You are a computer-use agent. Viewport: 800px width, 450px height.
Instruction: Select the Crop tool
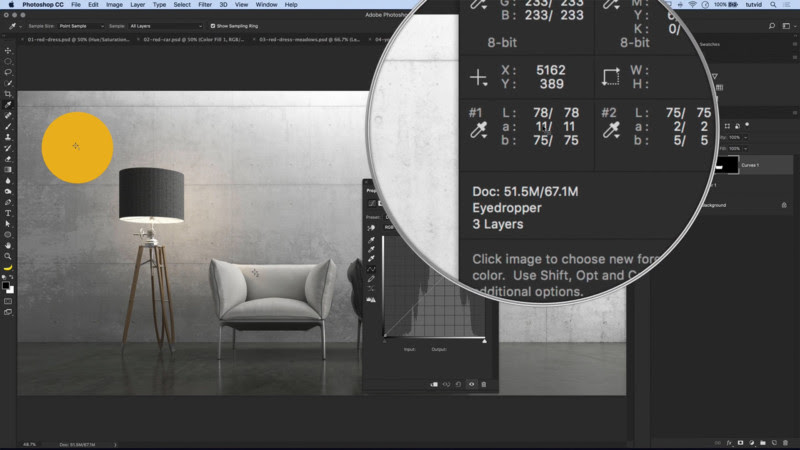point(8,94)
